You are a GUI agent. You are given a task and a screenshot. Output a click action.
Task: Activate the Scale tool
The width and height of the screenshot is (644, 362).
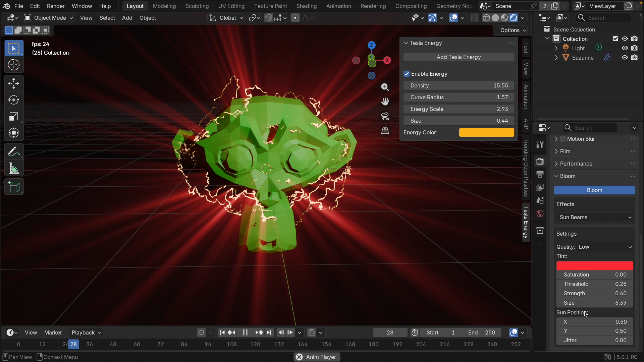pos(14,116)
